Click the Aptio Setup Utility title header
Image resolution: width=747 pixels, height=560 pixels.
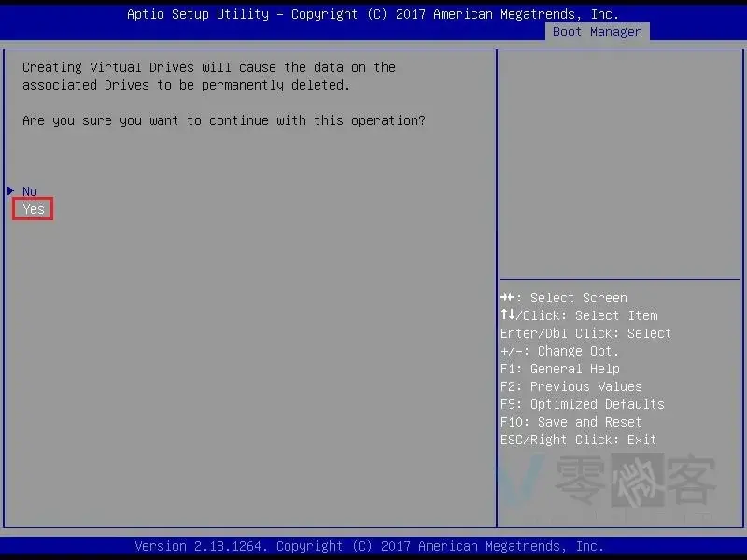click(373, 14)
